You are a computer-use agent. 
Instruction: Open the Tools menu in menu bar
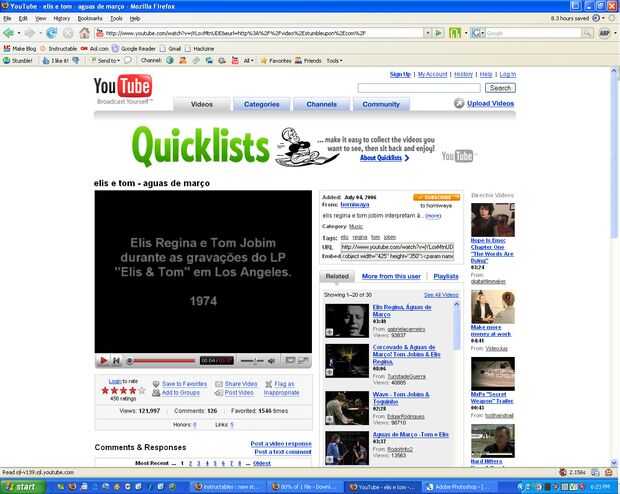[116, 19]
